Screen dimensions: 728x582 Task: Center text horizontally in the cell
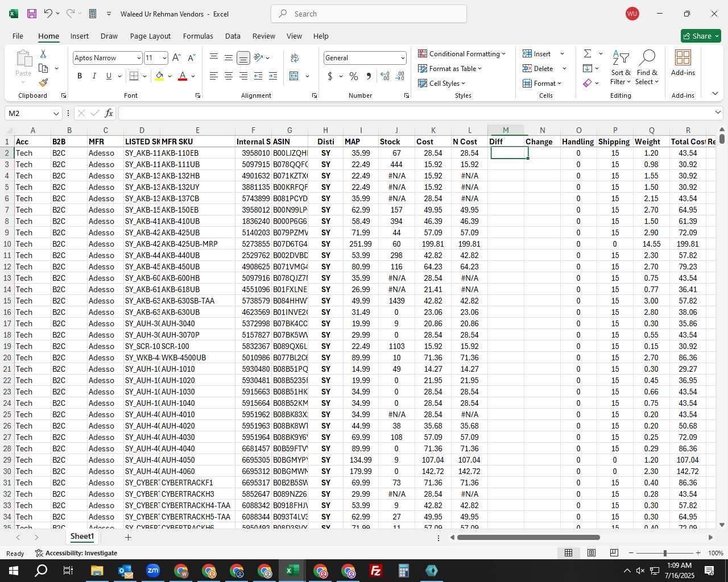pos(228,76)
